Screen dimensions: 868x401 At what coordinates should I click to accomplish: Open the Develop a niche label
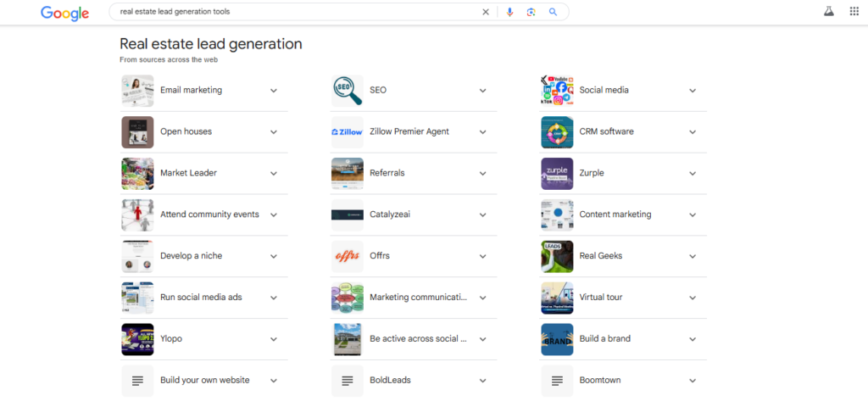coord(191,256)
